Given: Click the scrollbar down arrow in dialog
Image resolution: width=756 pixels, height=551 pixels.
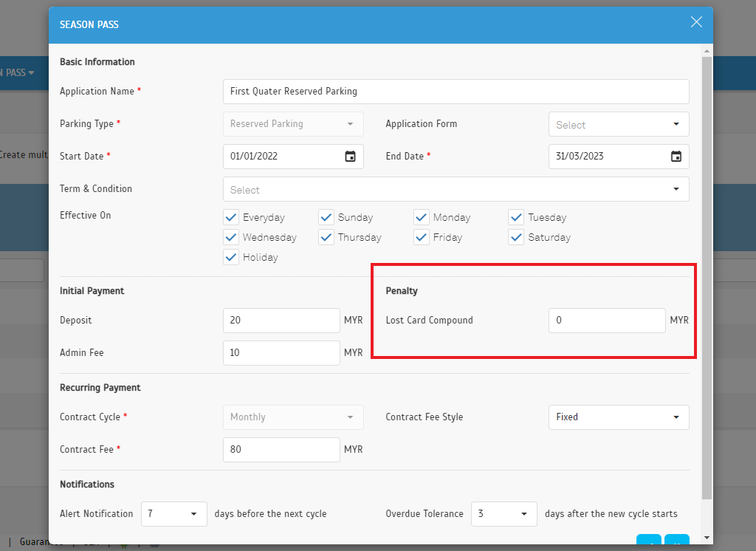Looking at the screenshot, I should pyautogui.click(x=707, y=537).
